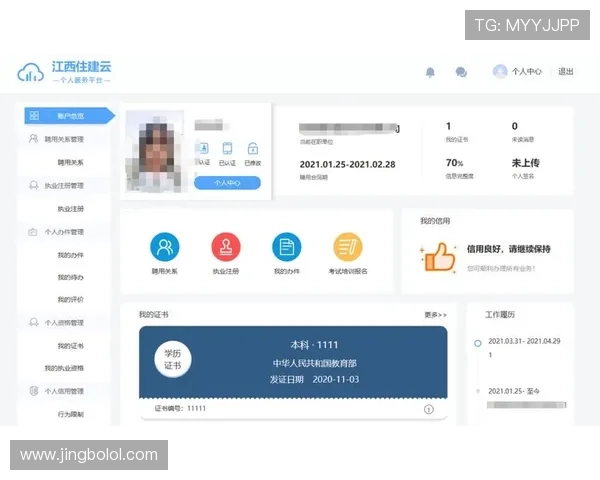Click the 发证日期 2020-11-03 line

[314, 379]
